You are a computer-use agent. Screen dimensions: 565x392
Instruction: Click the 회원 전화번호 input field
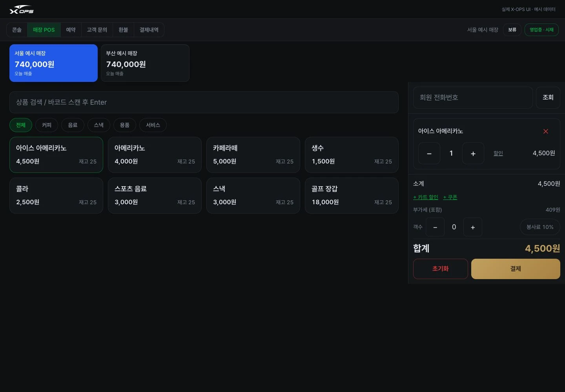473,98
